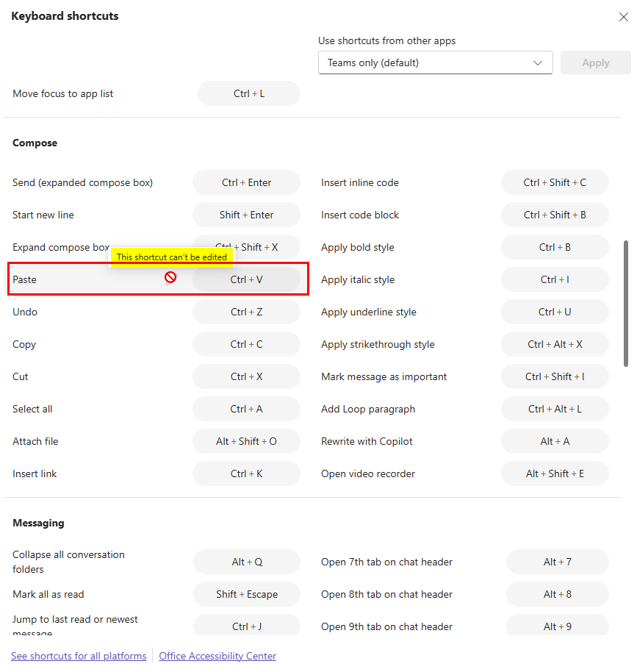Edit the Ctrl + U underline shortcut
The width and height of the screenshot is (637, 672).
(555, 312)
